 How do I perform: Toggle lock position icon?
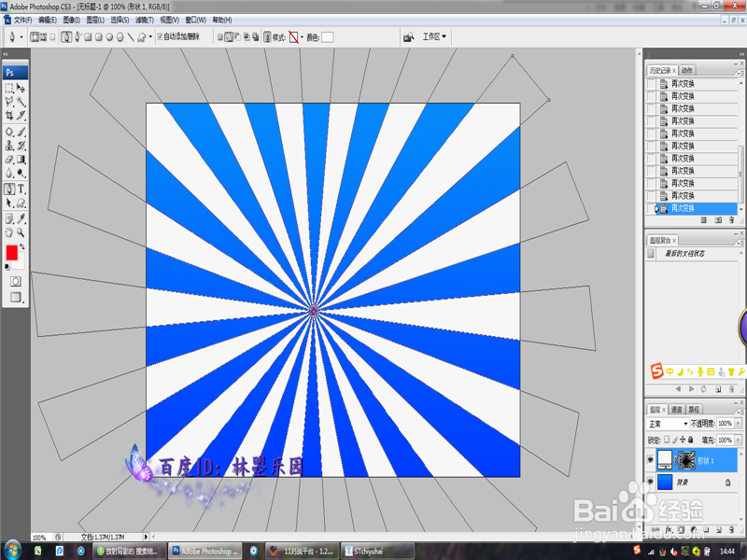tap(683, 440)
